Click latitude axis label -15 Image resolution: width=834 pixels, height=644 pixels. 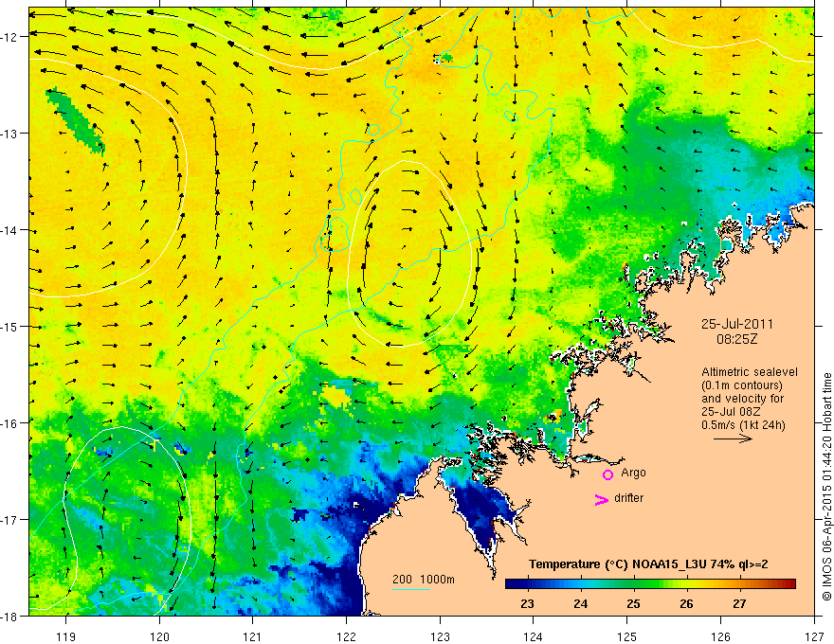[9, 327]
